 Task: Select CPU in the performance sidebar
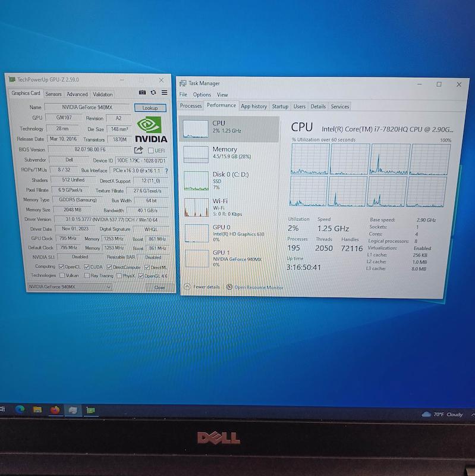229,129
